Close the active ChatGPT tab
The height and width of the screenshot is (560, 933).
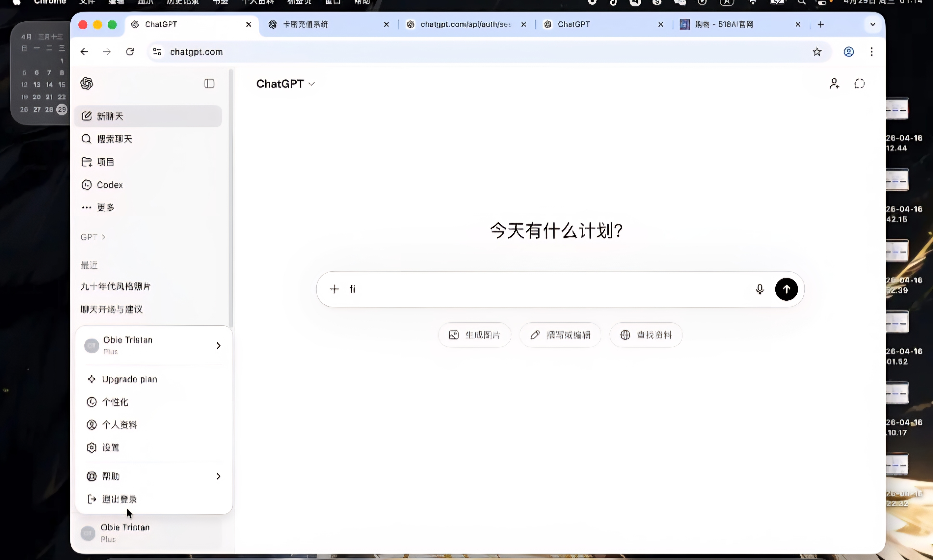(x=249, y=25)
